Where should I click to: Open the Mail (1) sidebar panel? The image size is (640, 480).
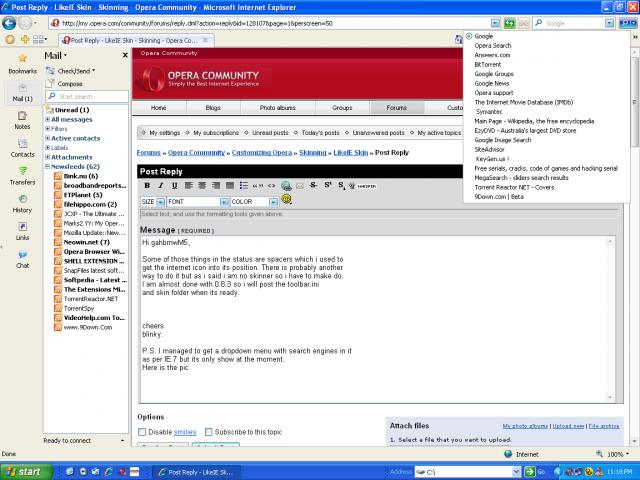click(x=22, y=92)
